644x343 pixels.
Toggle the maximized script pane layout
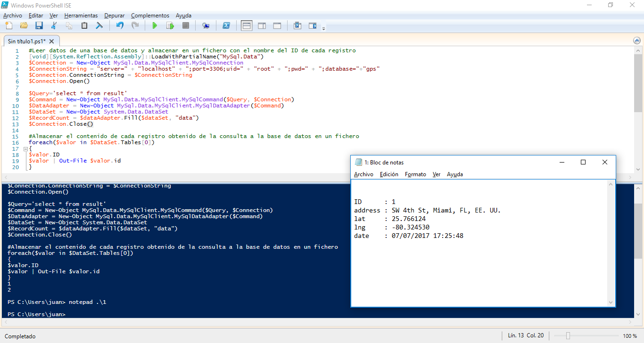tap(277, 25)
